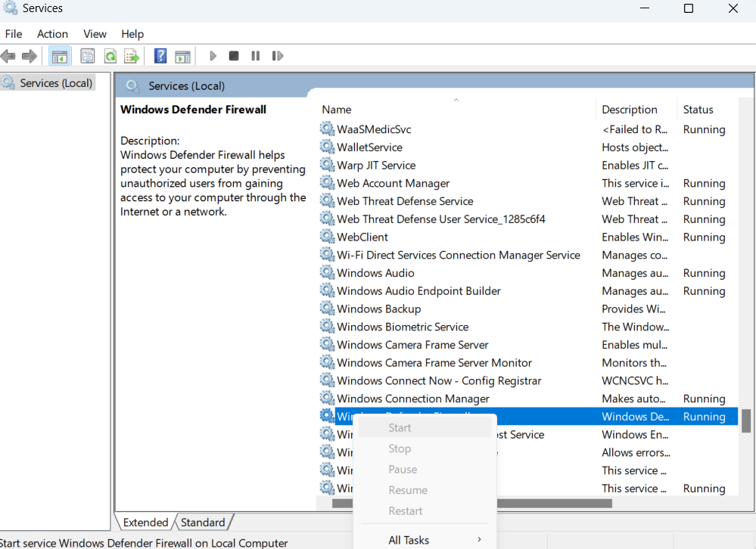Click the Pause Service toolbar icon
The image size is (756, 549).
pyautogui.click(x=256, y=56)
